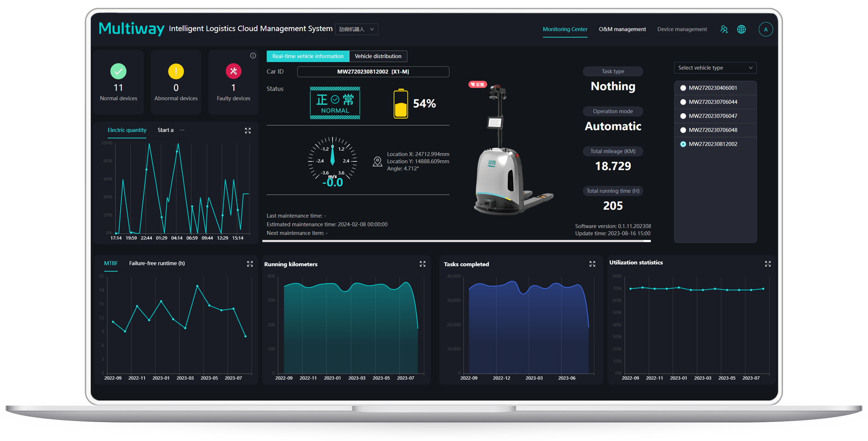Expand the Tasks completed chart fullscreen
Viewport: 868px width, 441px height.
coord(592,264)
